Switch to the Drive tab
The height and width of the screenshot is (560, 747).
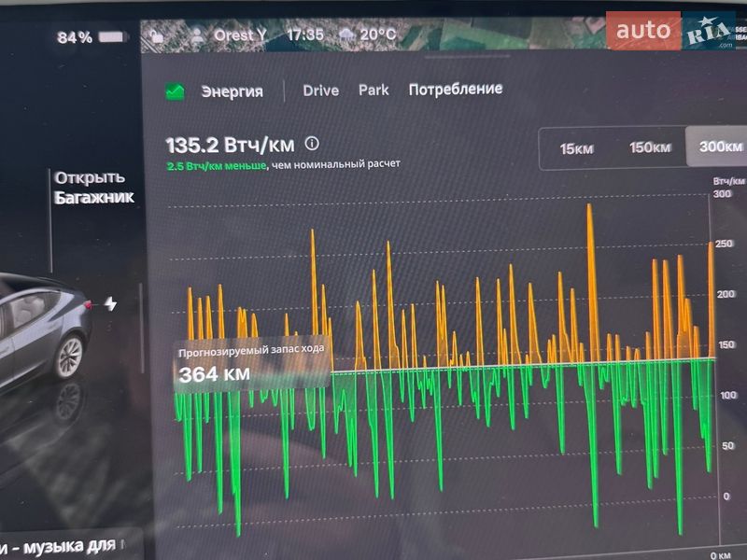[x=320, y=91]
